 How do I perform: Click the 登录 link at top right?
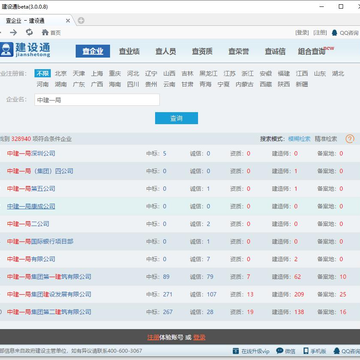302,33
